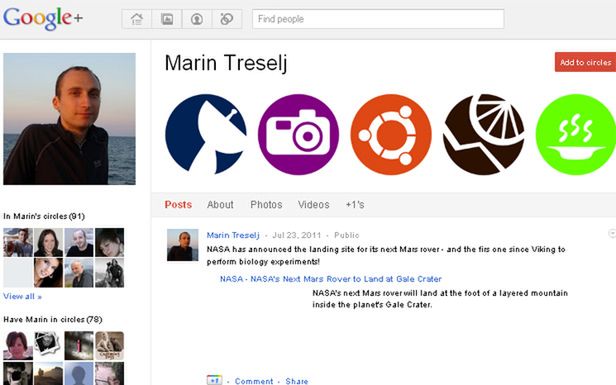Click the Find people search box
The height and width of the screenshot is (385, 616).
pyautogui.click(x=378, y=19)
